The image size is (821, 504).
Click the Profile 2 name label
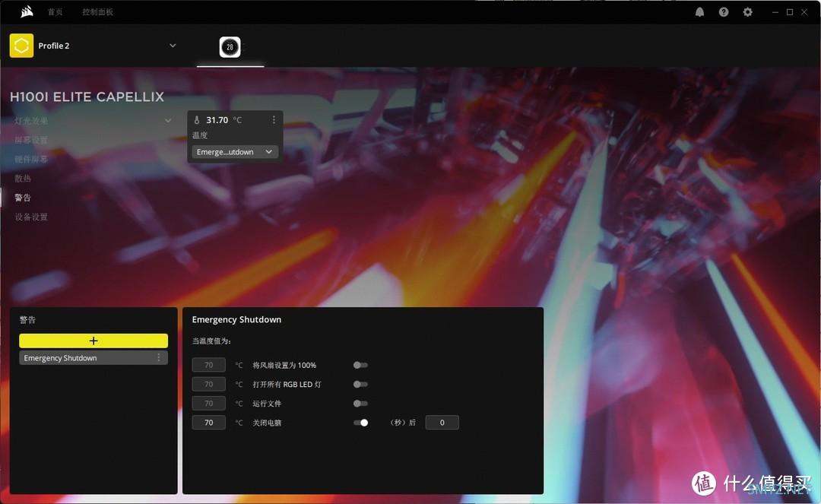[54, 46]
